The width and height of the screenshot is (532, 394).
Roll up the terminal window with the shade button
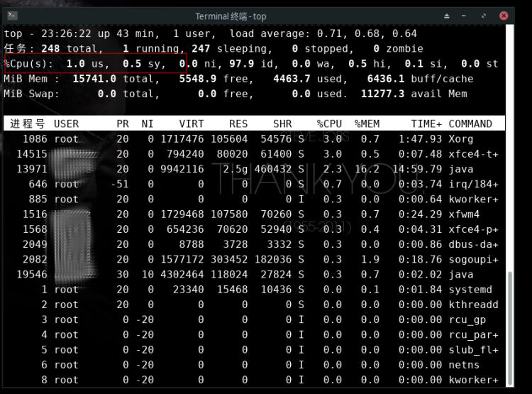pos(447,16)
